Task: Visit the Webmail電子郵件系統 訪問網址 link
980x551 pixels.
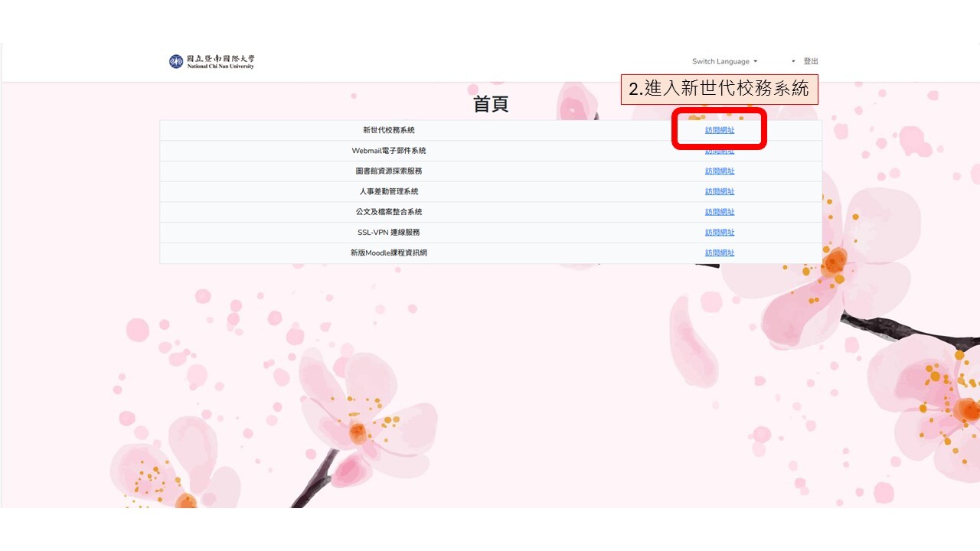Action: click(719, 151)
